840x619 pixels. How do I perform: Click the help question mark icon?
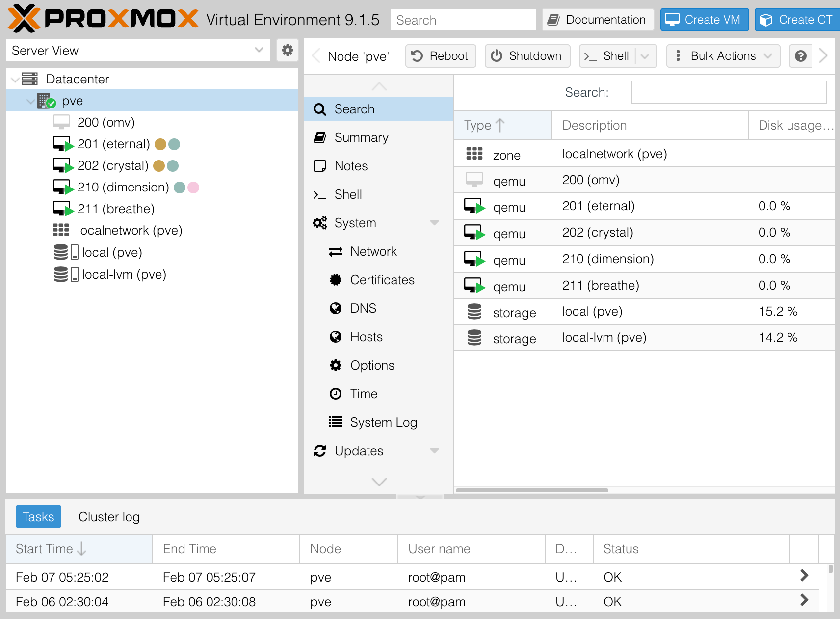pos(801,56)
